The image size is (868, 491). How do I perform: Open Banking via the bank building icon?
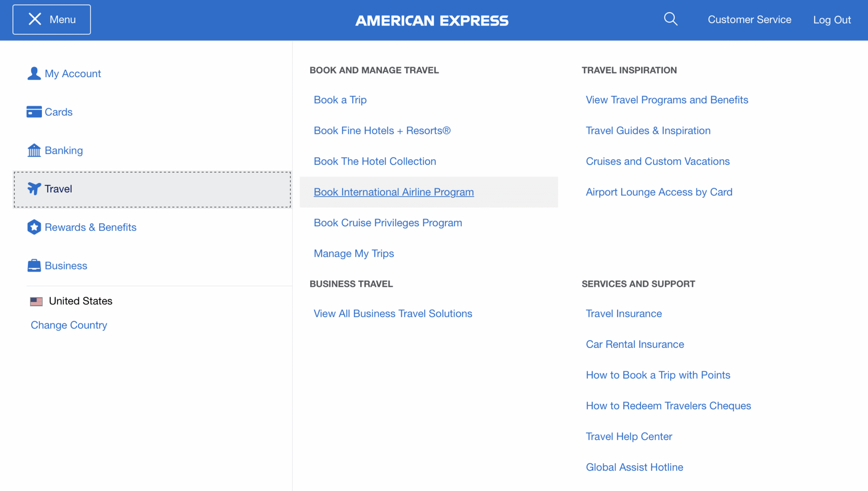34,150
